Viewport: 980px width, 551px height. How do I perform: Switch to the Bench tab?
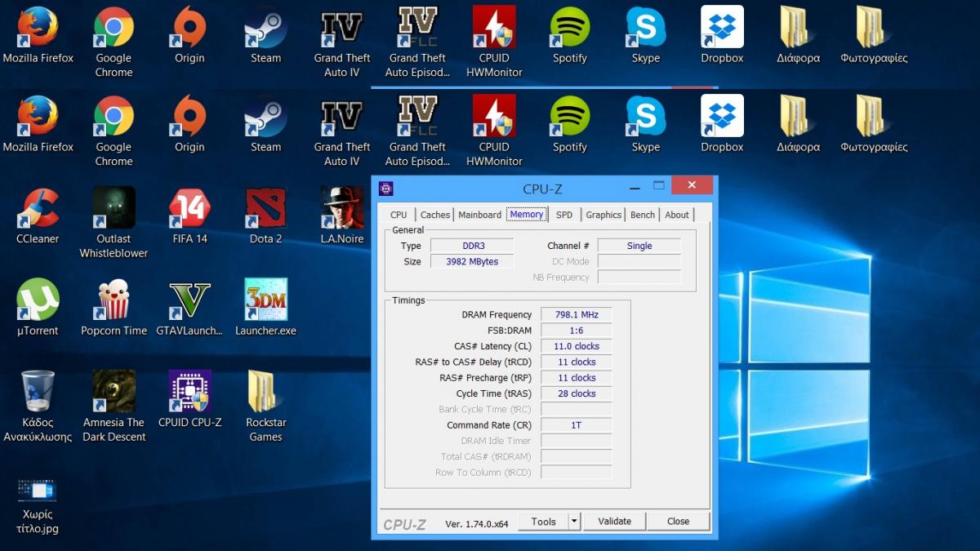click(x=643, y=215)
